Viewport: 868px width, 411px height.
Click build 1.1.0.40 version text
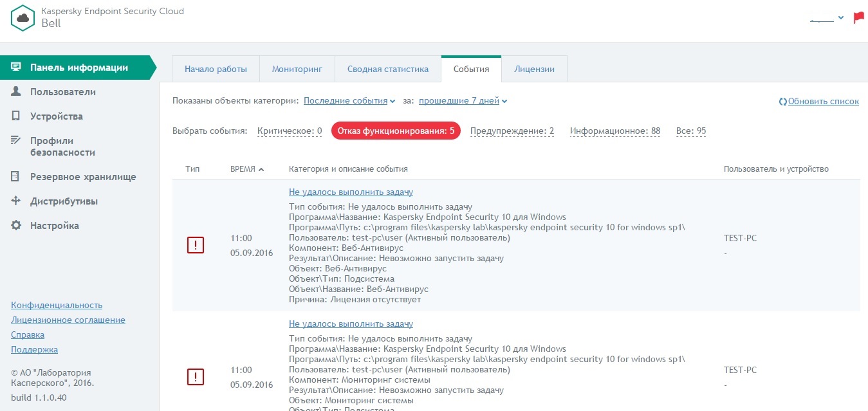[39, 398]
